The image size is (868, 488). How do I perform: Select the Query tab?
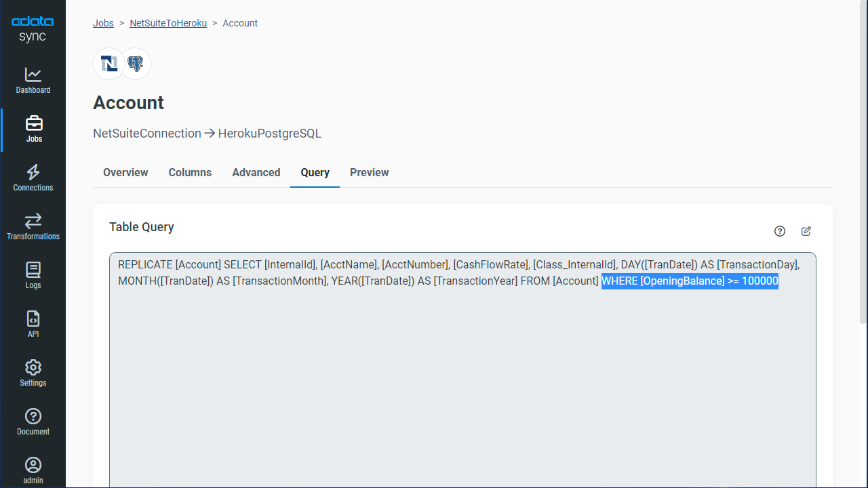[315, 172]
